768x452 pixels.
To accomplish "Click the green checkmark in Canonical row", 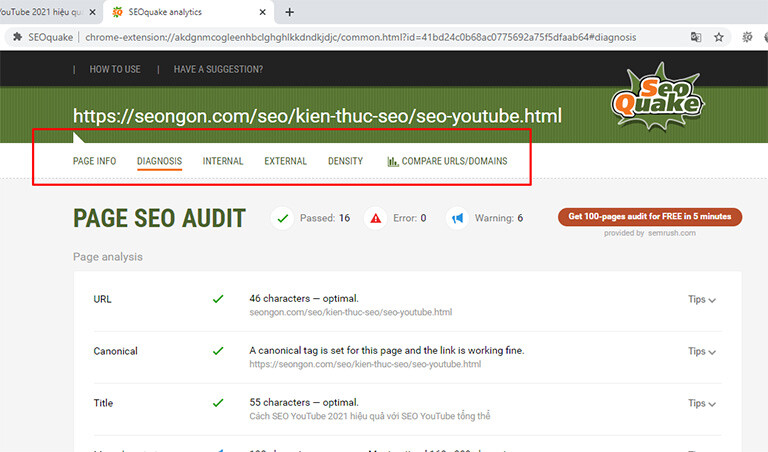I will (218, 351).
